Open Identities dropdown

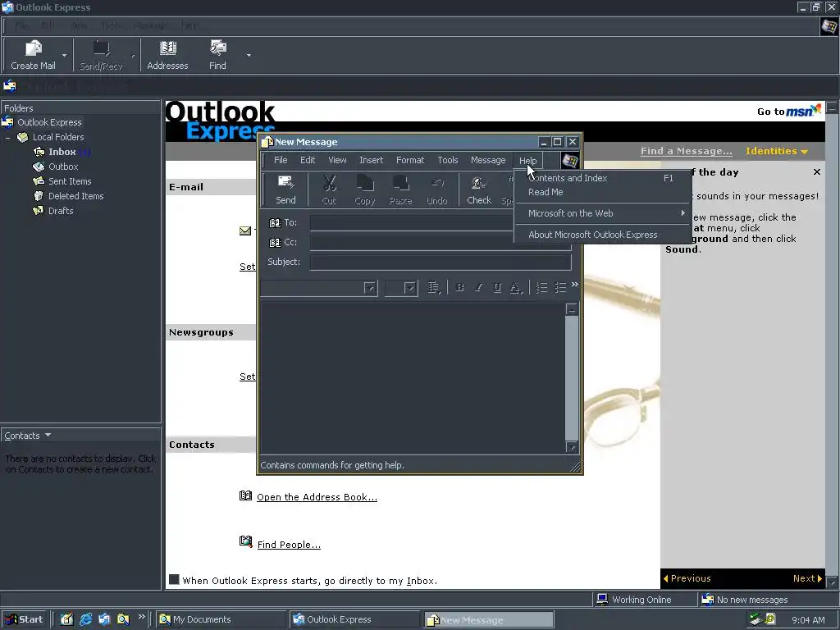777,151
